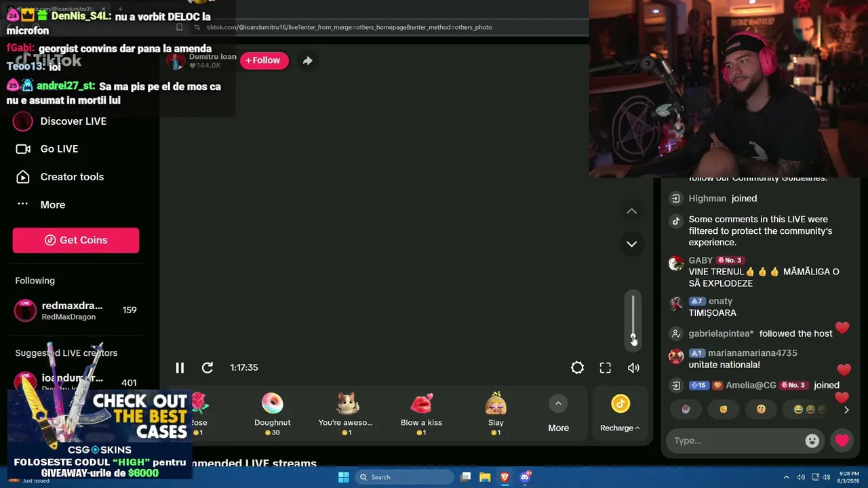Open the Windows Start menu
Screen dimensions: 868x488
pos(344,477)
